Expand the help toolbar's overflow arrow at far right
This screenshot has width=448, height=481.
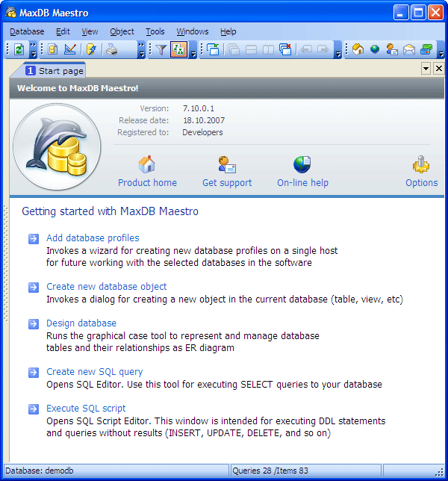click(441, 50)
